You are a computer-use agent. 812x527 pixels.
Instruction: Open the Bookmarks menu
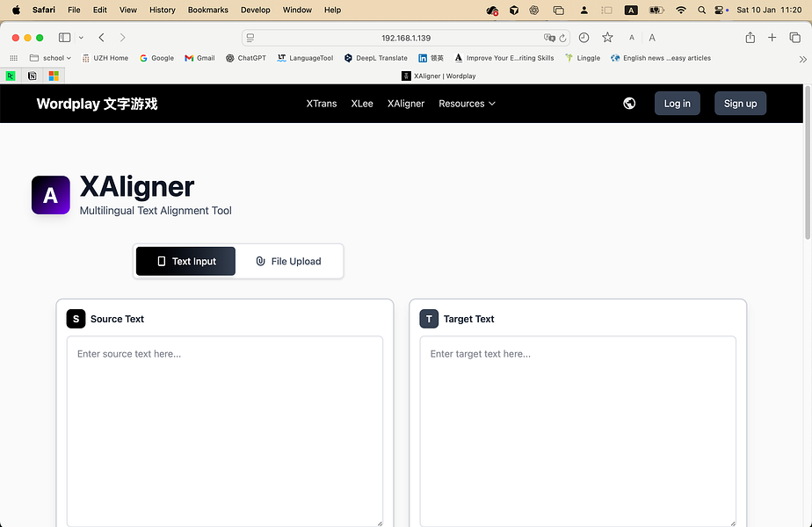coord(207,10)
